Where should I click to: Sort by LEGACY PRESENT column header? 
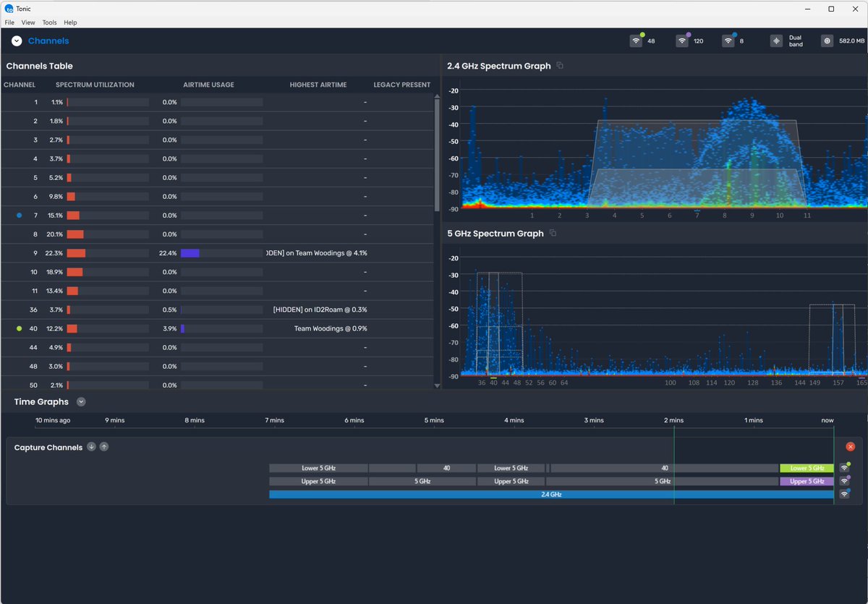[x=402, y=85]
